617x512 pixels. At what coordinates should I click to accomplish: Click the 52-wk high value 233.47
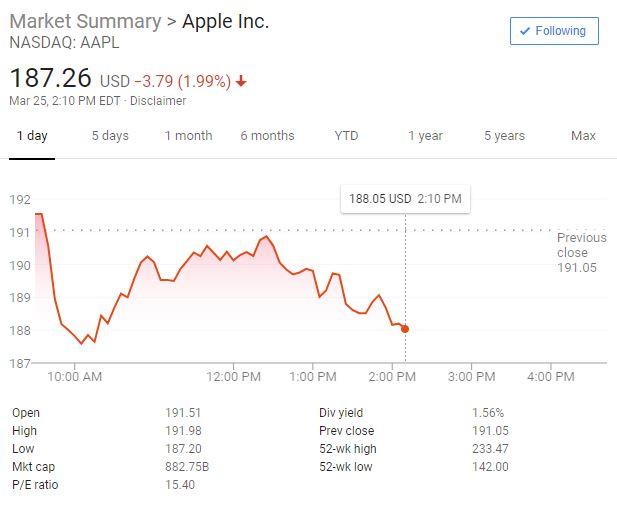(490, 449)
